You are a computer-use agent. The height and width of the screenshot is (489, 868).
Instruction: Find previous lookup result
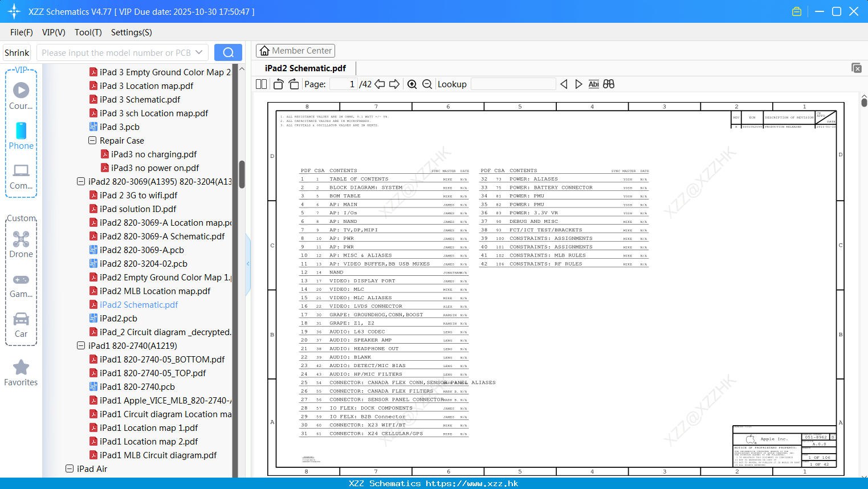click(564, 84)
